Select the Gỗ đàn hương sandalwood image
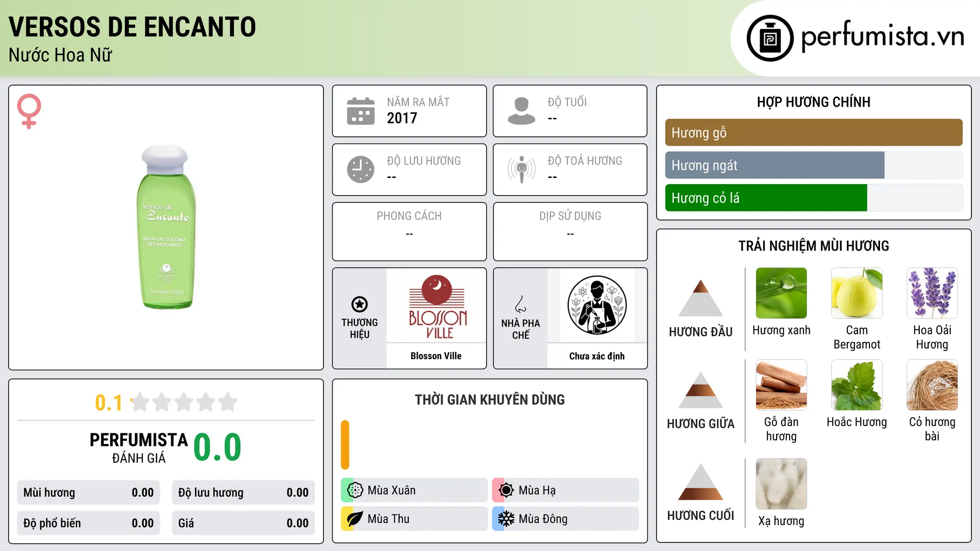Viewport: 980px width, 551px height. pos(781,385)
